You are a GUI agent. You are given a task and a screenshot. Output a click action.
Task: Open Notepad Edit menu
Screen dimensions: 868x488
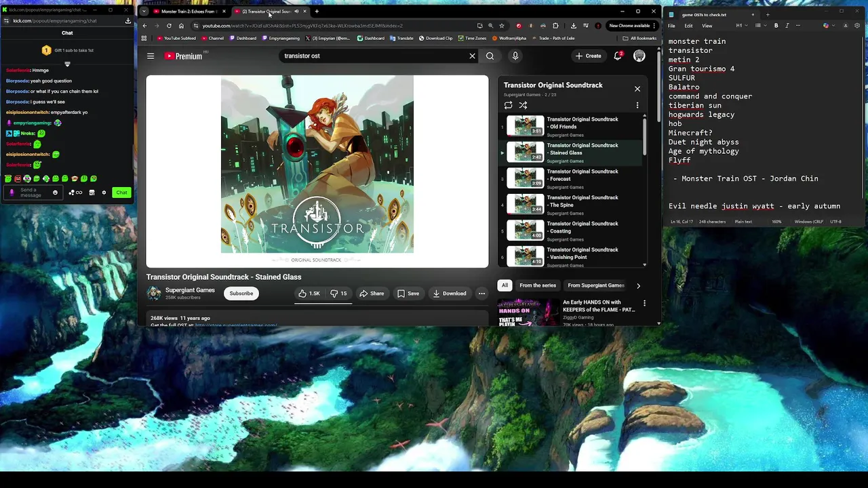click(688, 26)
